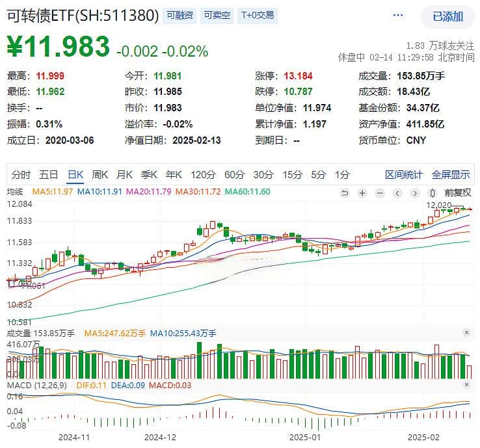This screenshot has height=448, width=480.
Task: Select the 120分 interval tab
Action: (204, 175)
